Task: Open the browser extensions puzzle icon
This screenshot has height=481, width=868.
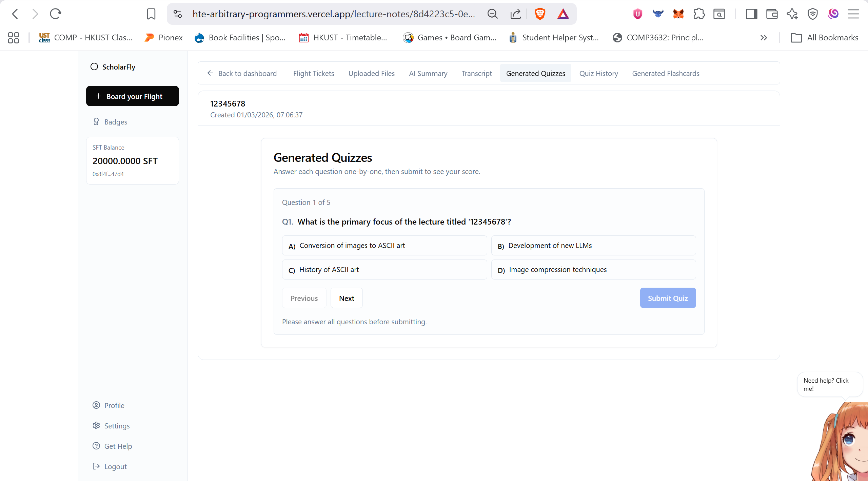Action: (699, 14)
